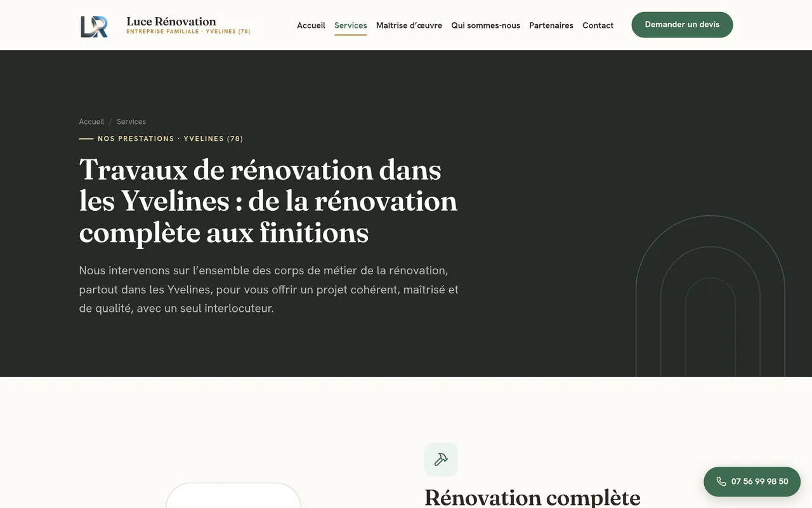Click the Luce Rénovation brand name
The width and height of the screenshot is (812, 508).
pyautogui.click(x=171, y=21)
